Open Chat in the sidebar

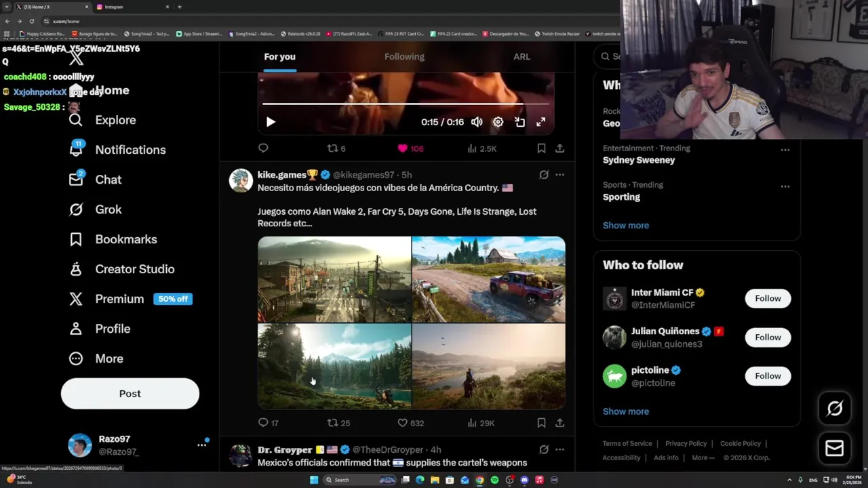(x=95, y=180)
